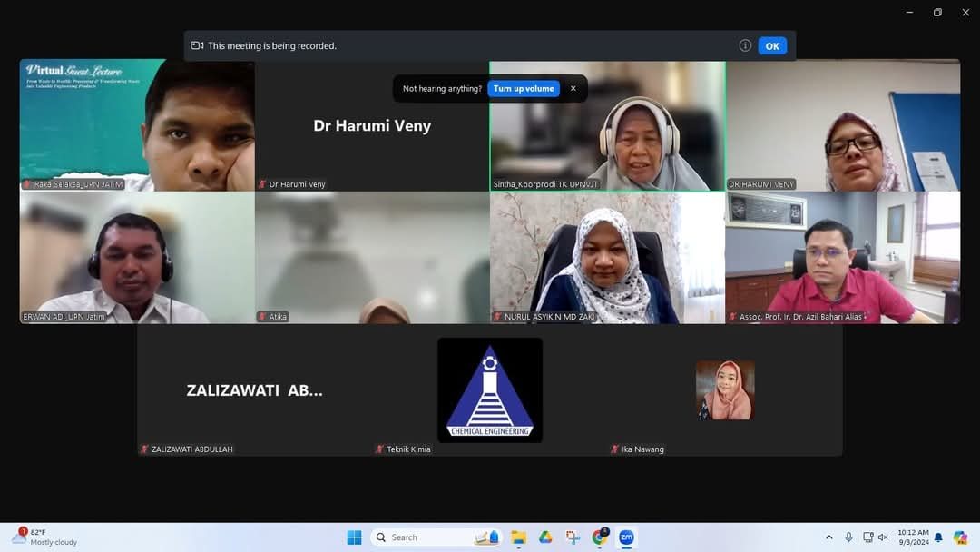Screen dimensions: 980x552
Task: Select the DR HARUMI VENY video tile
Action: [x=843, y=125]
